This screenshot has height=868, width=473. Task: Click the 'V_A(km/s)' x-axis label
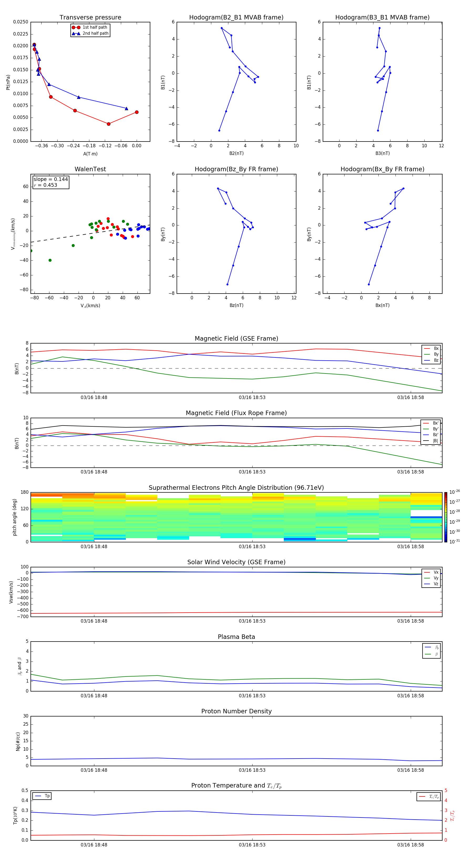click(x=90, y=306)
